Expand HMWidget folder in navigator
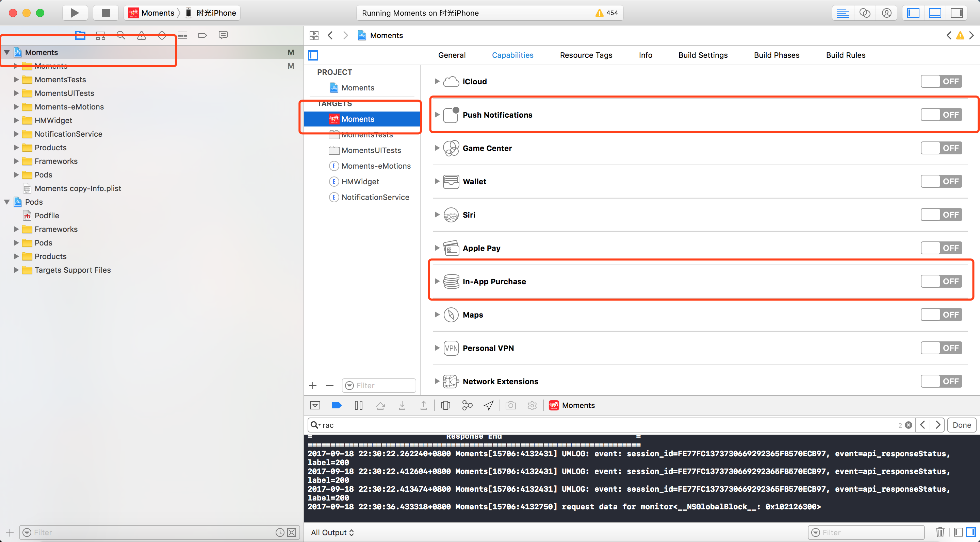 [x=16, y=120]
